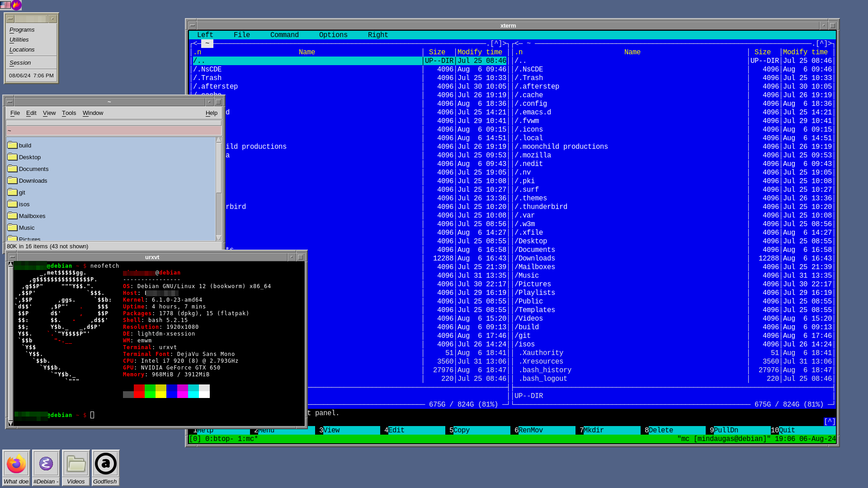Open Window menu in the file manager
868x488 pixels.
click(x=93, y=113)
